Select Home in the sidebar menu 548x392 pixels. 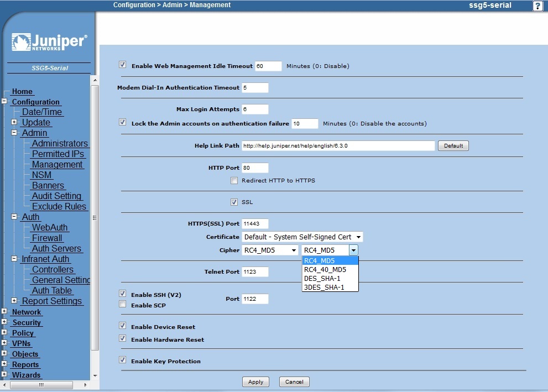click(22, 91)
